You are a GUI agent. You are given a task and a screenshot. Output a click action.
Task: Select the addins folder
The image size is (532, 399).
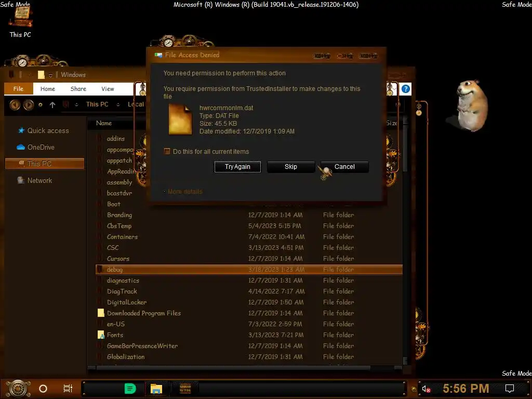pos(116,139)
